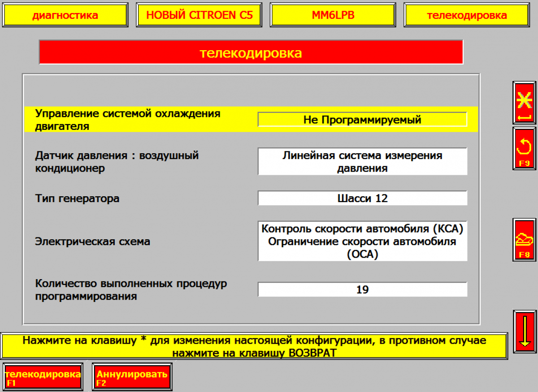This screenshot has height=392, width=538.
Task: Click the yellow instruction message bar
Action: point(254,346)
